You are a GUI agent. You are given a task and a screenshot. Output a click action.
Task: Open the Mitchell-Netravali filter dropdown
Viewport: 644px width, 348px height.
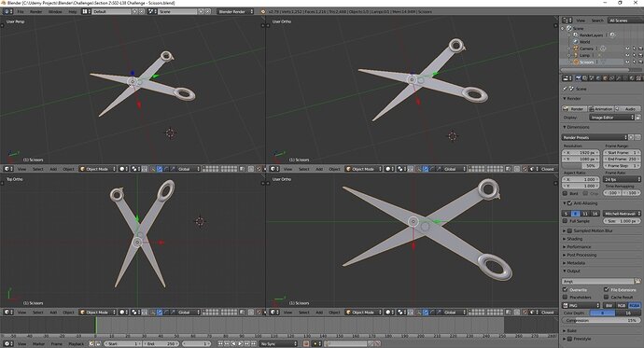pos(622,214)
